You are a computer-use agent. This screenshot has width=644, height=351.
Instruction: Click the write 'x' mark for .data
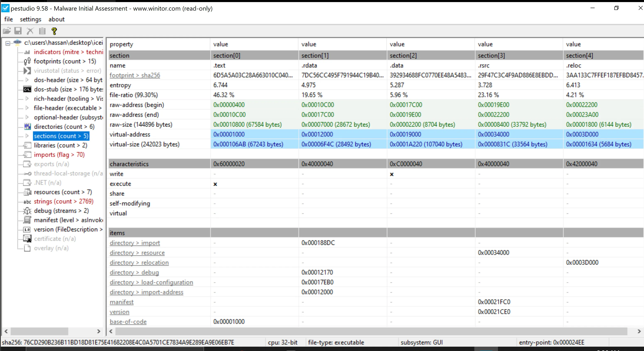[x=392, y=174]
